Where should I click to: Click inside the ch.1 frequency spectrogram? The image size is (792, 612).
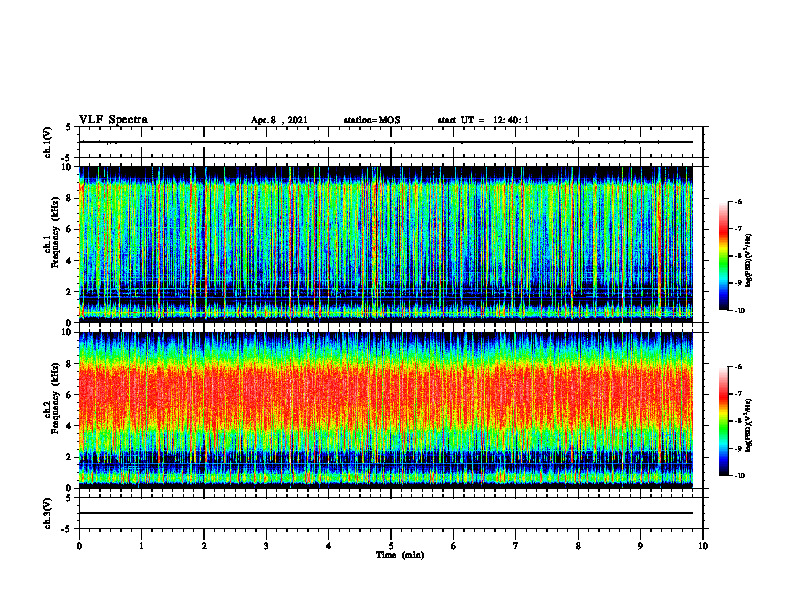386,244
